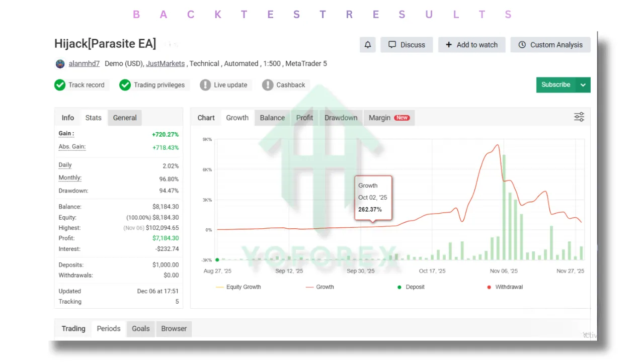Toggle Withdrawal markers in chart legend
644x362 pixels.
pyautogui.click(x=505, y=287)
